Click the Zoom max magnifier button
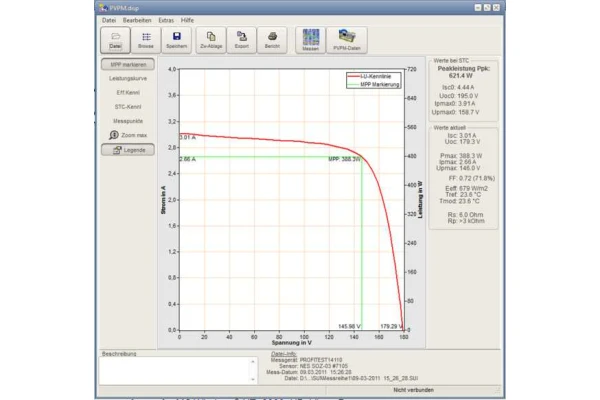The width and height of the screenshot is (600, 400). (x=127, y=134)
